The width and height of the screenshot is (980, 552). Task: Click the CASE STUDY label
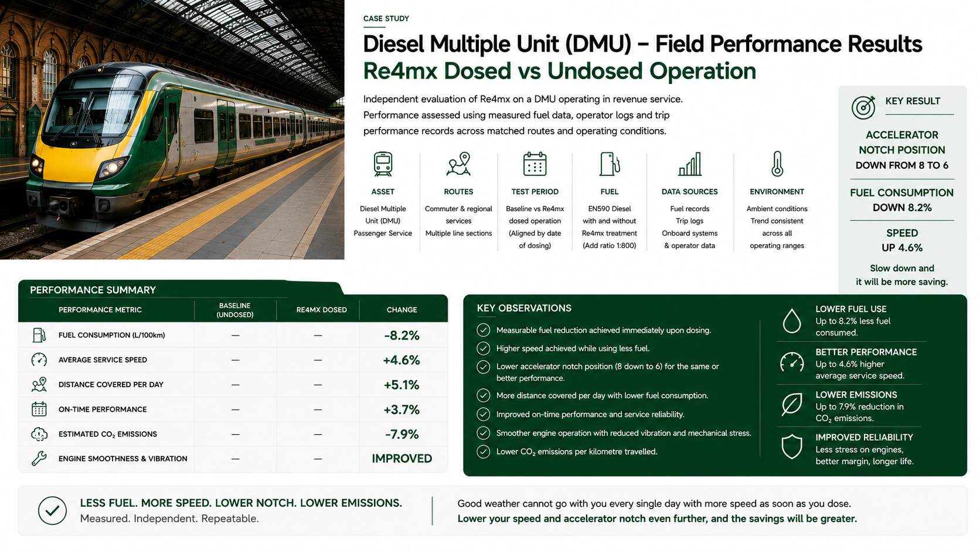[x=386, y=19]
